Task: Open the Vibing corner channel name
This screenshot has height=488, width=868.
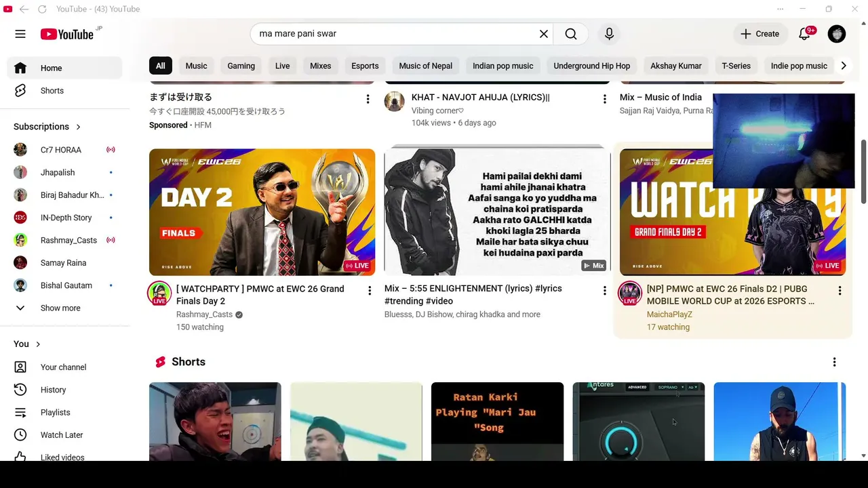Action: coord(437,110)
